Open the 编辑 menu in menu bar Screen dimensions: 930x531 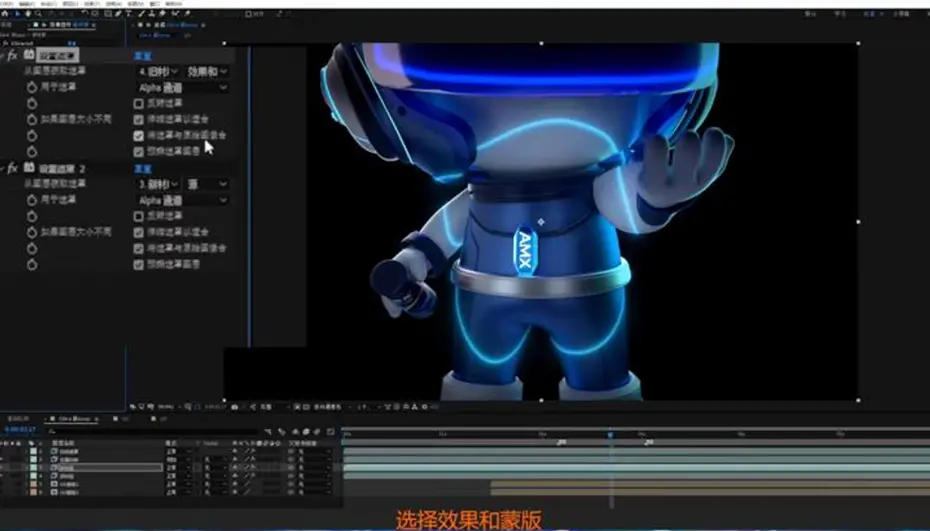click(27, 4)
